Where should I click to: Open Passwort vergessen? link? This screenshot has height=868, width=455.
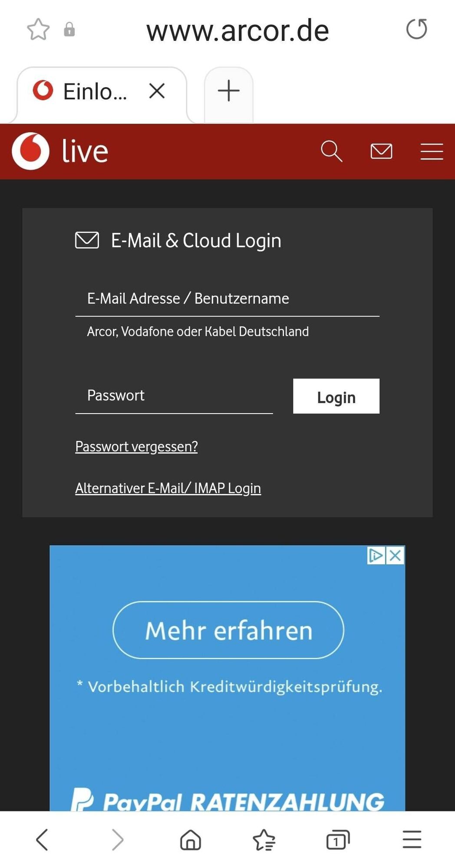(x=136, y=447)
